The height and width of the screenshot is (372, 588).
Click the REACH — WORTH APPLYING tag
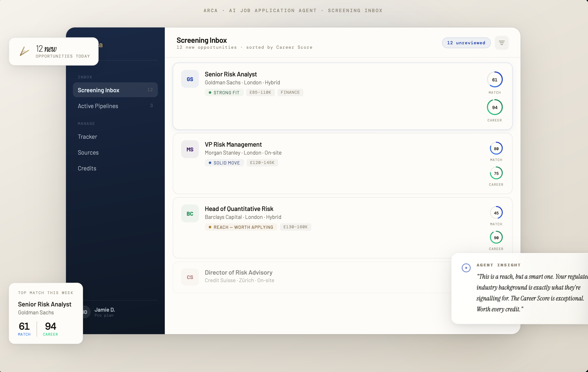(x=241, y=227)
